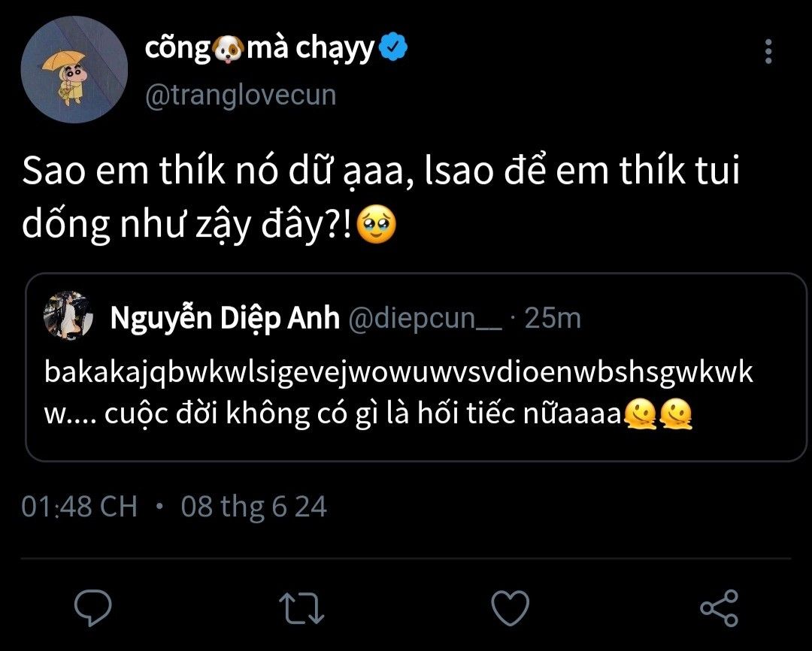Click the first melting face emoji in the quote

coord(641,413)
